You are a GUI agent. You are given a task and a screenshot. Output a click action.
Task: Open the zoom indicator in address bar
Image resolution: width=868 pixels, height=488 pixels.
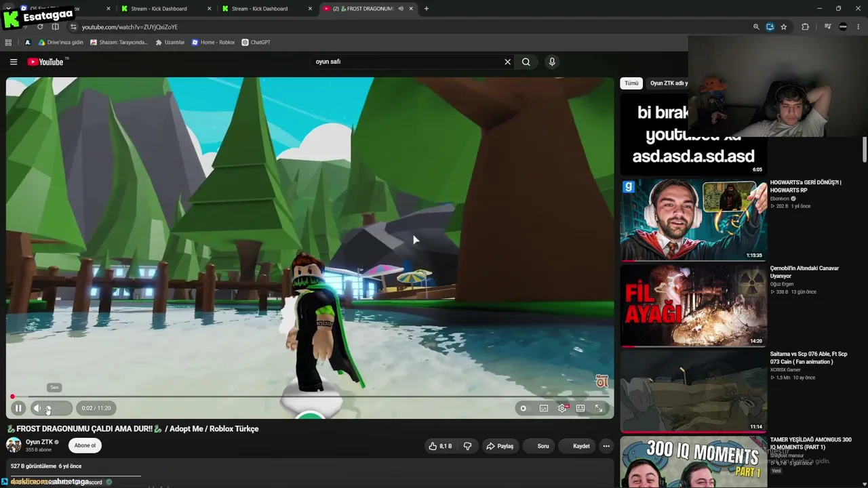756,27
